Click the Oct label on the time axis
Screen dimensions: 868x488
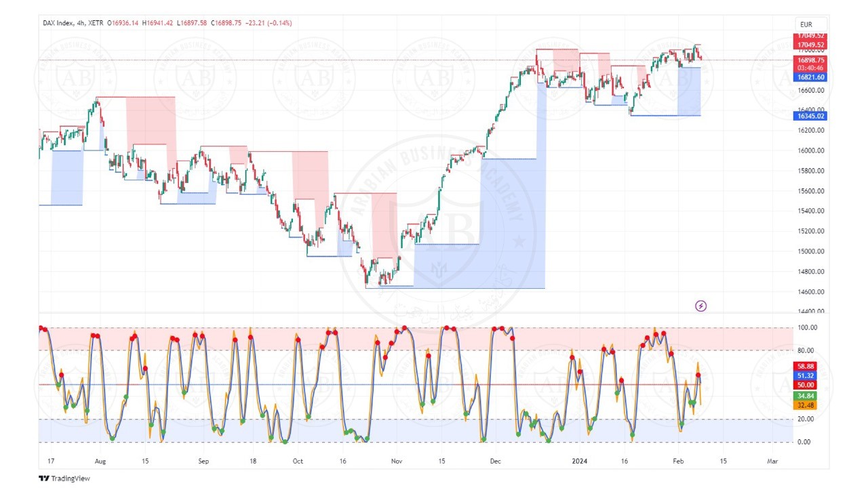coord(298,462)
